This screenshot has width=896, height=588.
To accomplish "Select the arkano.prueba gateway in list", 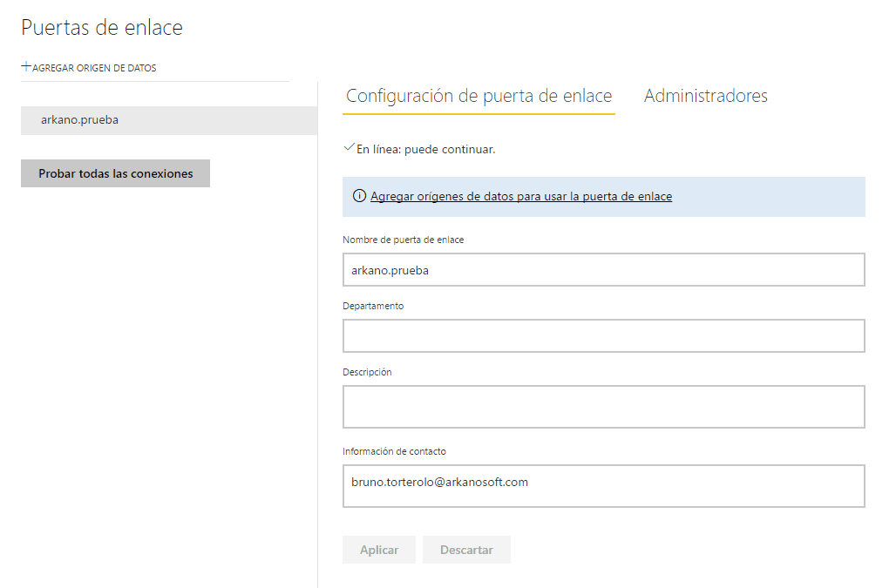I will pos(169,120).
